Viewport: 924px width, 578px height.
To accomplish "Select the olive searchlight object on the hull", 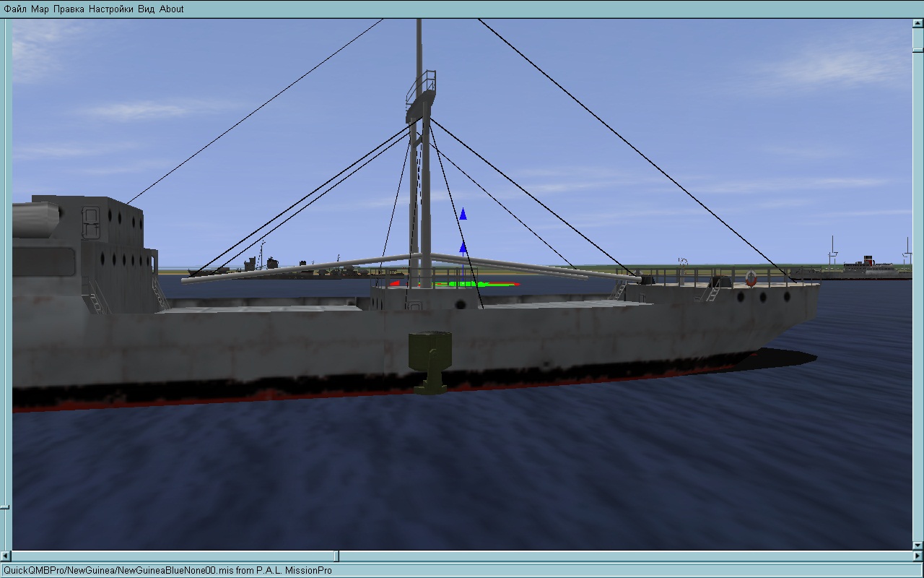I will (x=430, y=362).
